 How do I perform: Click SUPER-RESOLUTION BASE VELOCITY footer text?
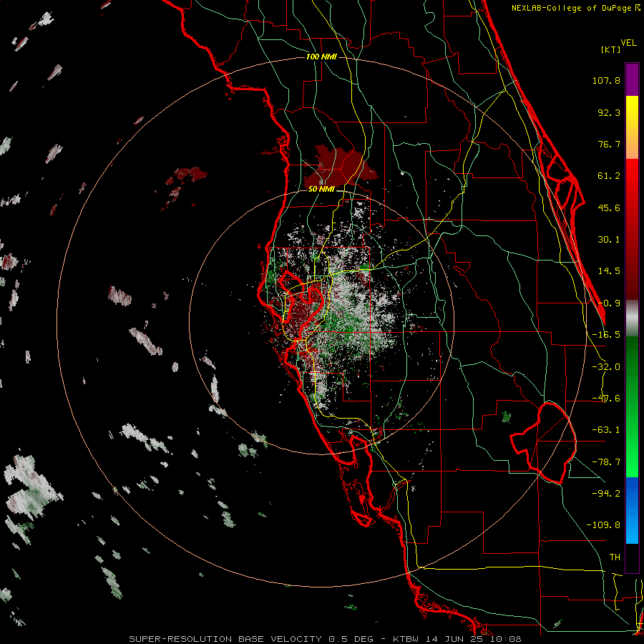pyautogui.click(x=225, y=639)
